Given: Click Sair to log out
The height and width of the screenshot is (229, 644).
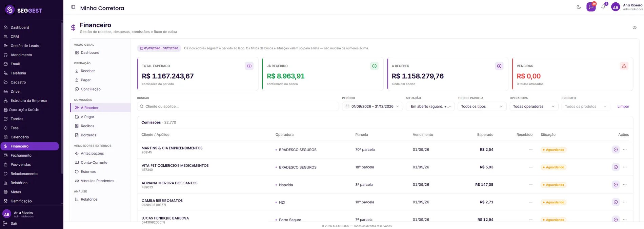Looking at the screenshot, I should 10,223.
